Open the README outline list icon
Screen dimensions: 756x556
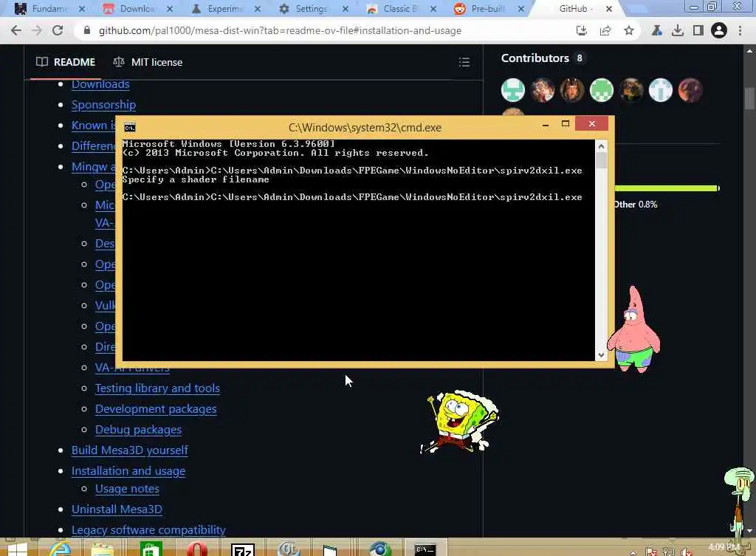point(464,62)
